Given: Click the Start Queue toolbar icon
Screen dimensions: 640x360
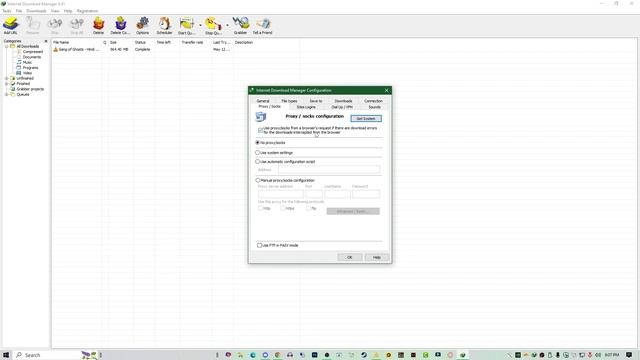Looking at the screenshot, I should pyautogui.click(x=187, y=25).
